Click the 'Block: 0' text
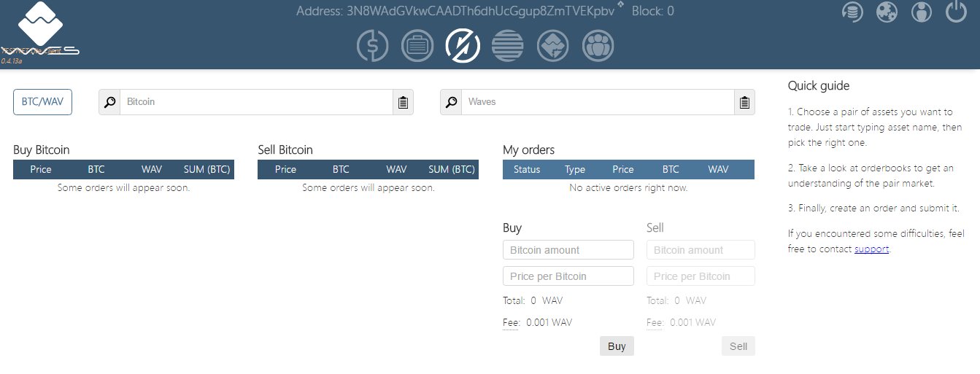The width and height of the screenshot is (980, 374). pos(653,11)
